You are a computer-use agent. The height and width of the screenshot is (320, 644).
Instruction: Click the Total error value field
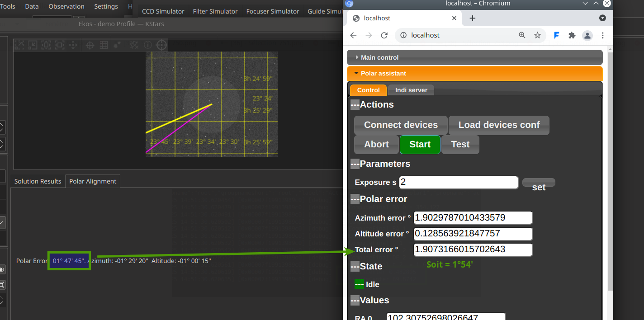click(x=473, y=249)
